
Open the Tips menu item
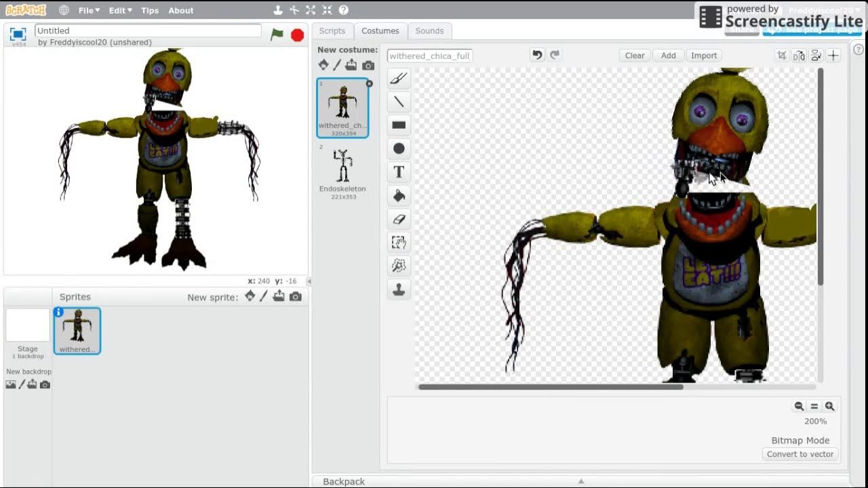click(150, 10)
